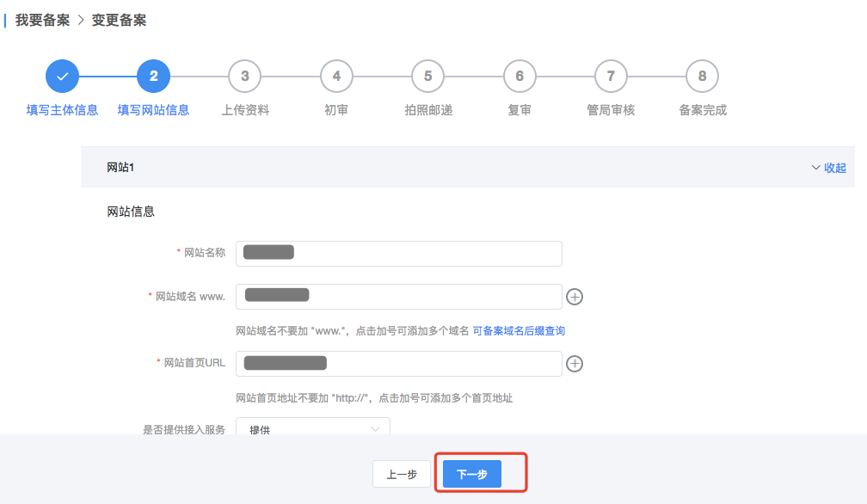This screenshot has height=504, width=867.
Task: Select the 填写主体信息 step label
Action: tap(62, 110)
